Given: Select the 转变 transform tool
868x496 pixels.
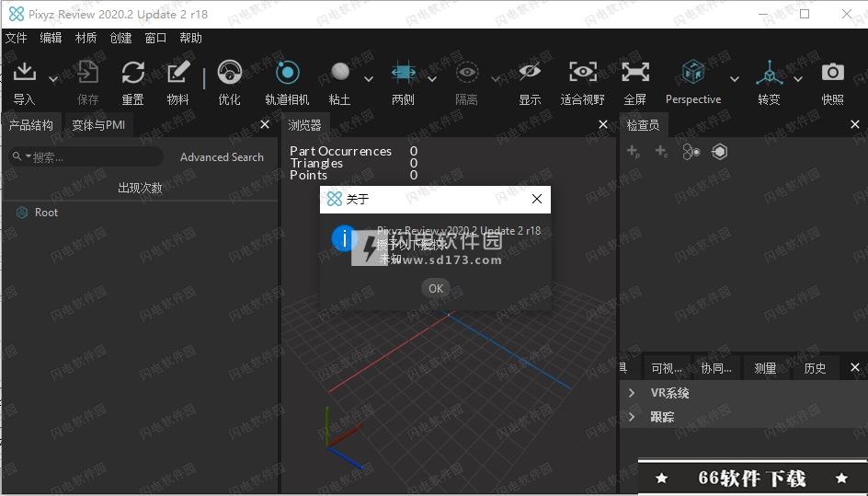Looking at the screenshot, I should pyautogui.click(x=770, y=72).
